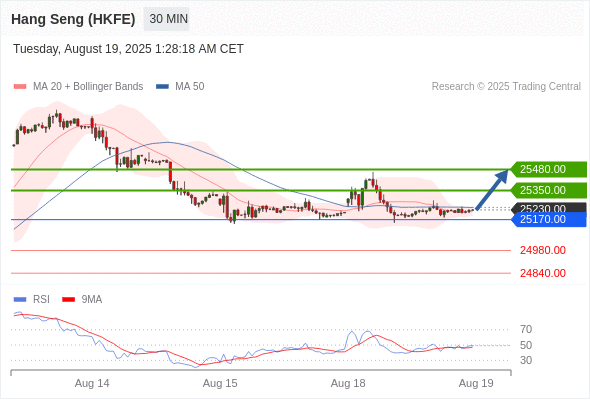
Task: Click the MA 20 + Bollinger Bands legend swatch
Action: click(20, 87)
